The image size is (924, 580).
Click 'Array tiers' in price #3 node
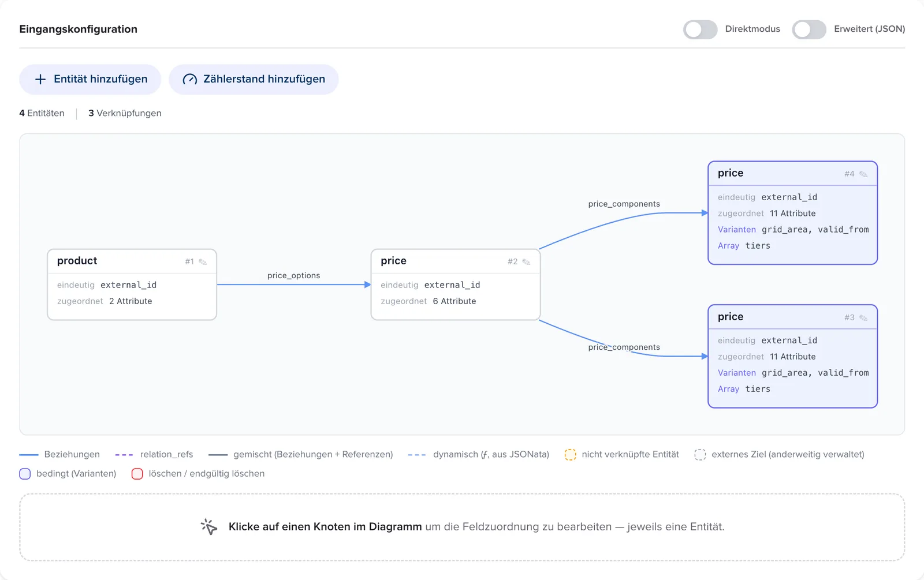(744, 389)
